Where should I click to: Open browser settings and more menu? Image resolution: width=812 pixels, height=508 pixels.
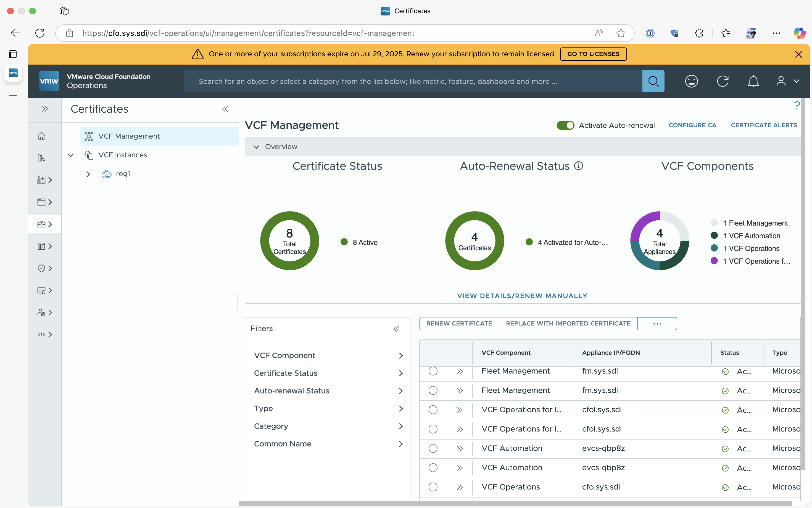pyautogui.click(x=776, y=33)
